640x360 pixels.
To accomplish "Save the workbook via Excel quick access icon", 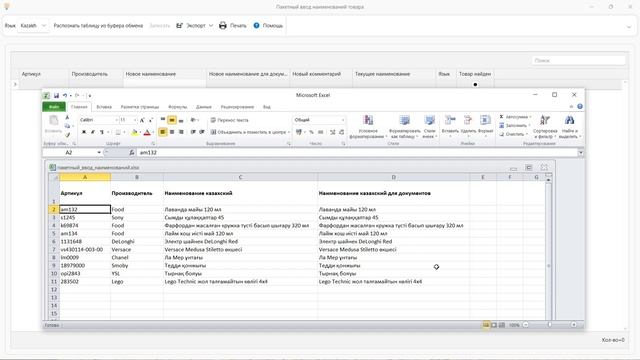I will 56,96.
